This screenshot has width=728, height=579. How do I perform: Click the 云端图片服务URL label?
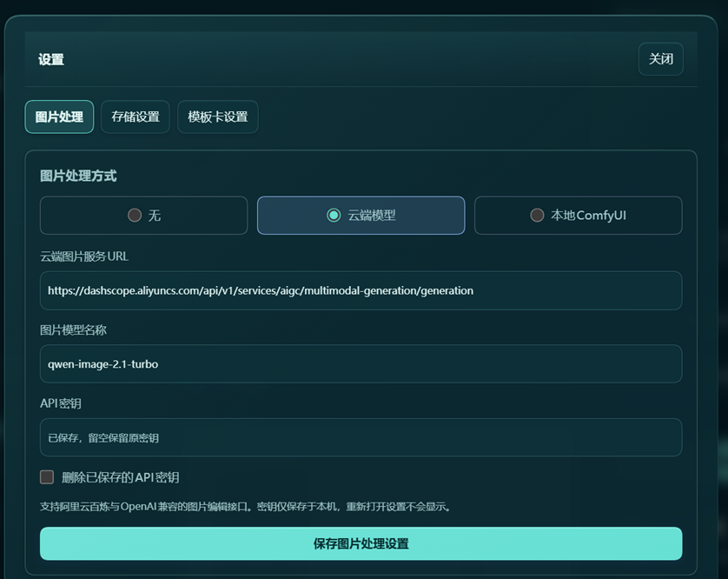(x=84, y=256)
